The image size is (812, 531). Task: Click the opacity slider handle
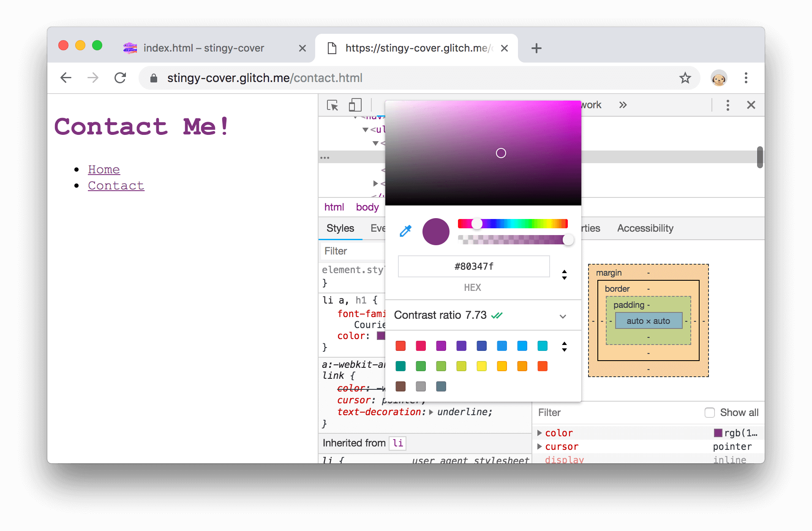tap(568, 240)
